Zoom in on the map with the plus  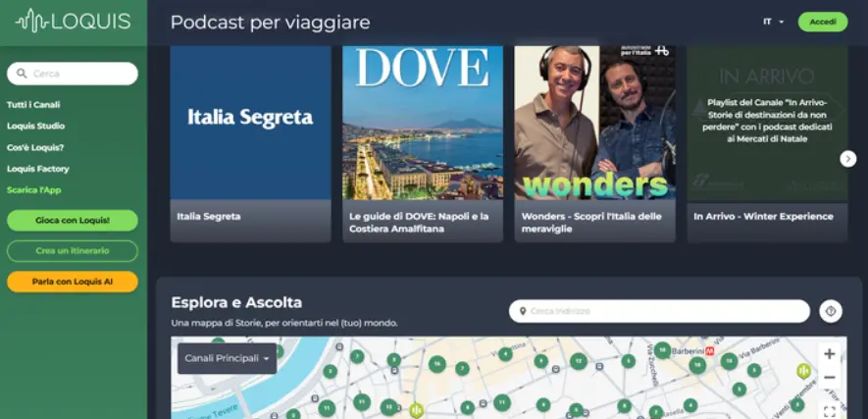click(x=829, y=354)
